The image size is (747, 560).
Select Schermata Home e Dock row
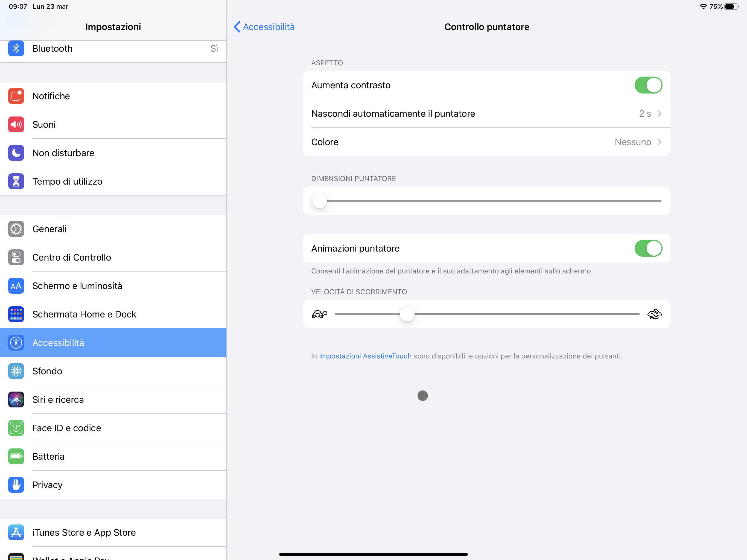113,314
